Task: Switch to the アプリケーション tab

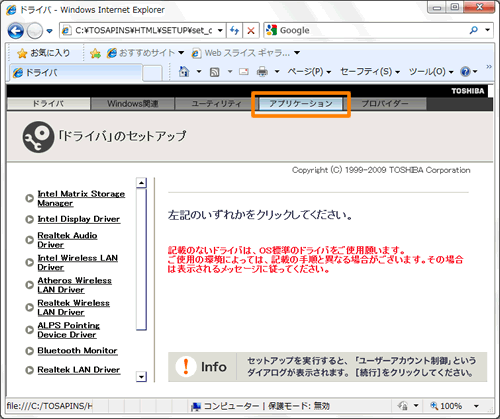Action: [x=301, y=104]
